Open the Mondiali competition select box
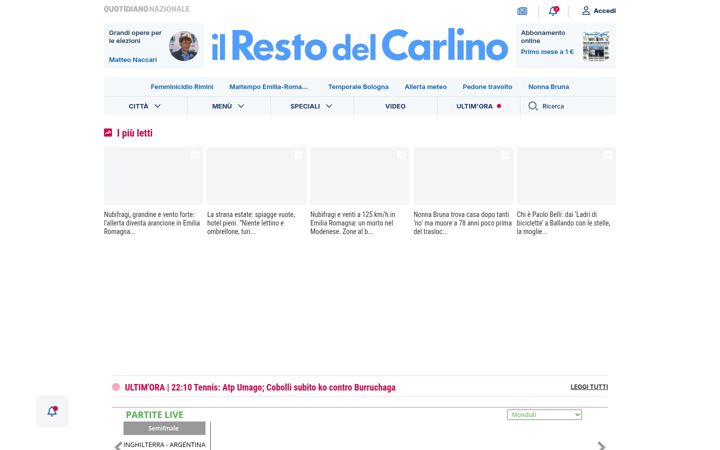Image resolution: width=720 pixels, height=450 pixels. pyautogui.click(x=544, y=415)
